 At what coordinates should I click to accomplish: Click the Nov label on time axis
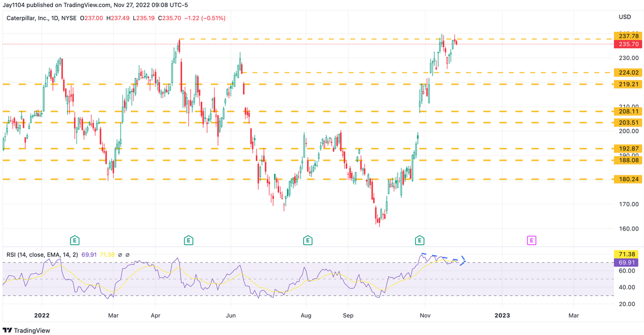[x=425, y=315]
